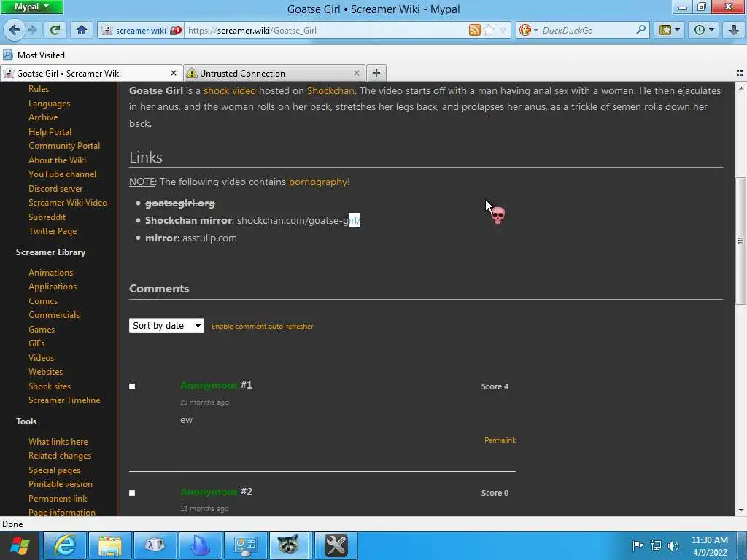Viewport: 747px width, 560px height.
Task: Open Screamer Timeline link
Action: [x=64, y=400]
